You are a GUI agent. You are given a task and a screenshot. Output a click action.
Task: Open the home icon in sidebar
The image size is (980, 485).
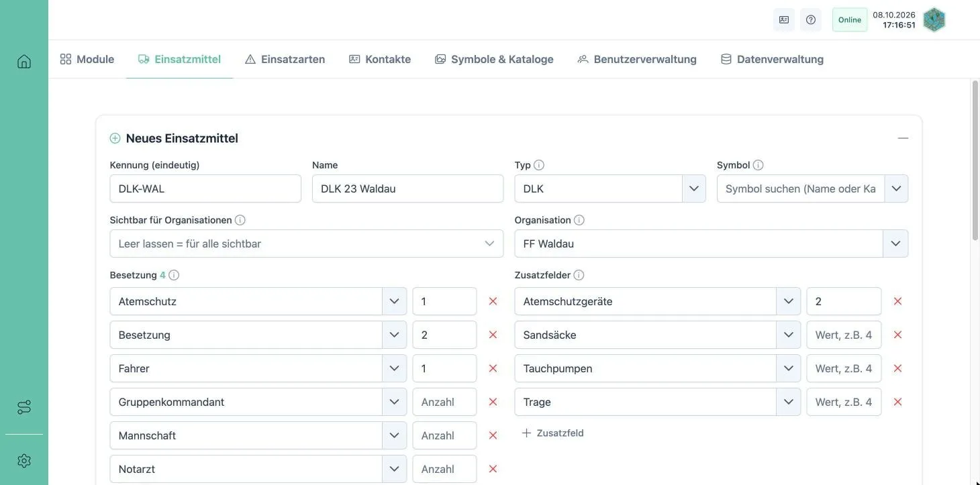(x=24, y=62)
